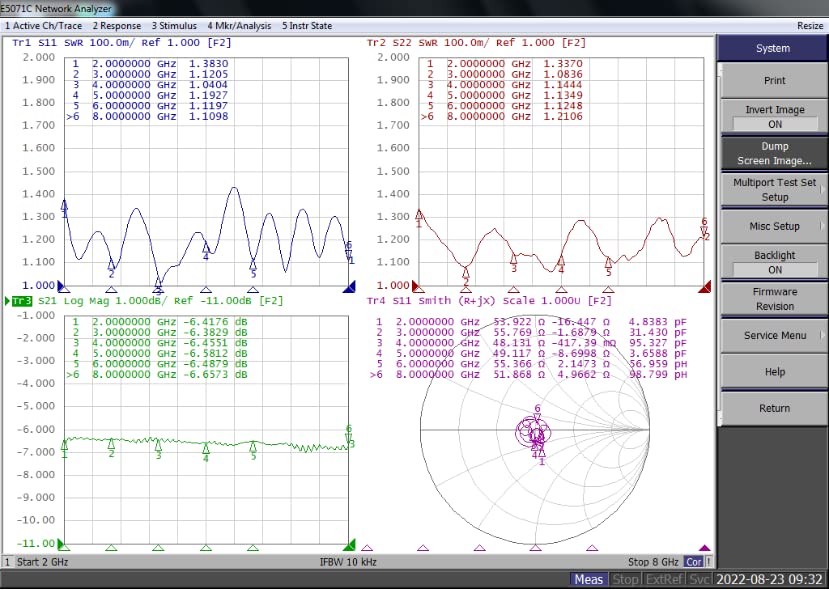Click Tr1 marker 6 value 1.1098 row
This screenshot has height=590, width=829.
pos(148,116)
